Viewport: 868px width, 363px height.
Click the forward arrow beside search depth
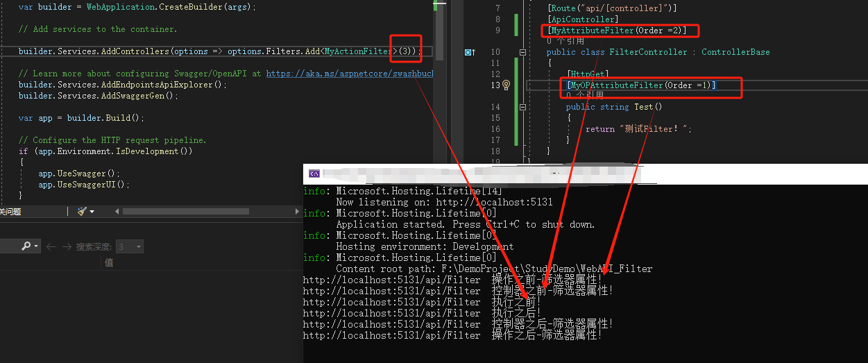tap(67, 246)
